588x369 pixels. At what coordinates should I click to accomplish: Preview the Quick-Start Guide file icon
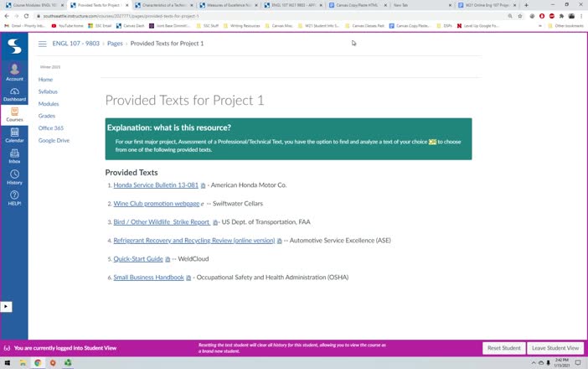click(x=168, y=259)
